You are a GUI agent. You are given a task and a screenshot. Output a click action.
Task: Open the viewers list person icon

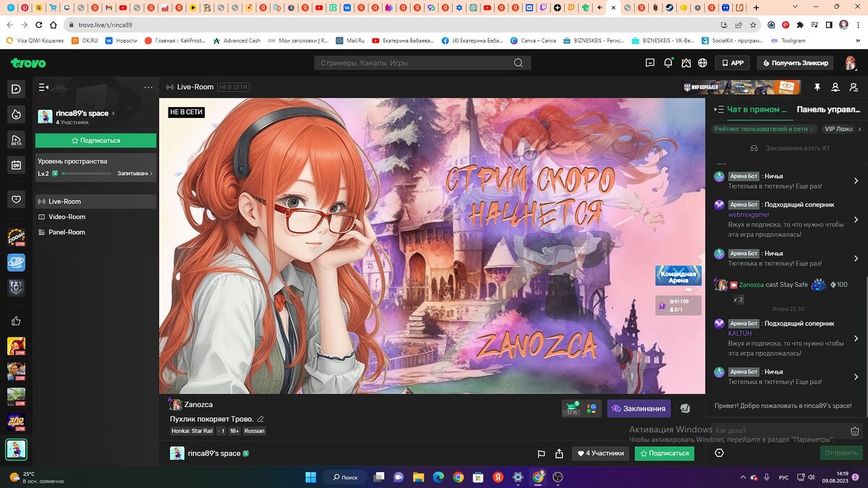(x=835, y=87)
